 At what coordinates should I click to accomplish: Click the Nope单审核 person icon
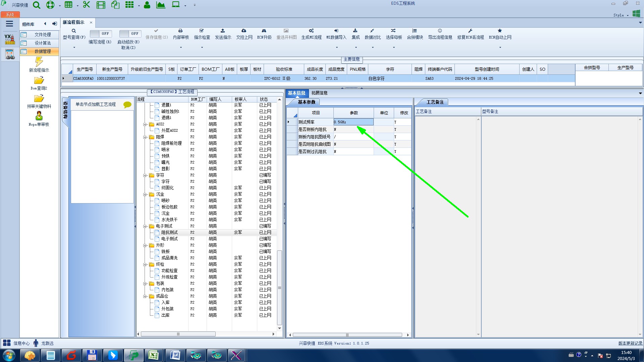click(x=39, y=116)
